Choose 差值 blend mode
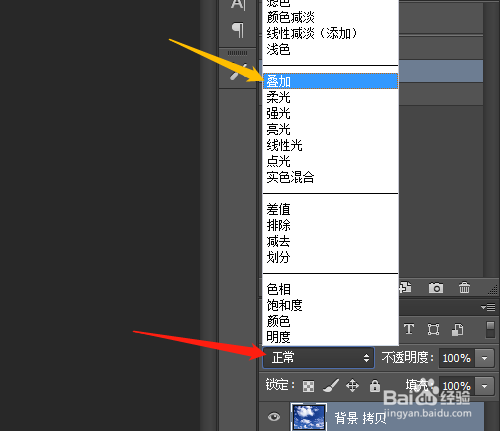Viewport: 500px width, 431px height. coord(331,209)
